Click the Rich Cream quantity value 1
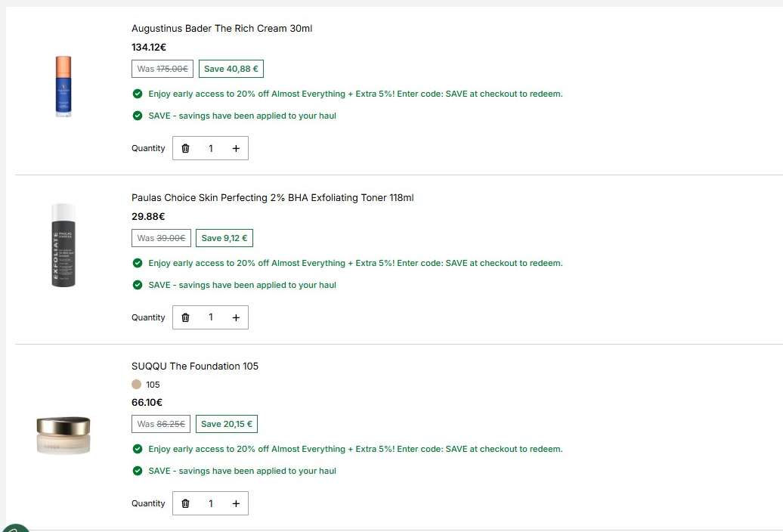The image size is (783, 532). tap(211, 148)
